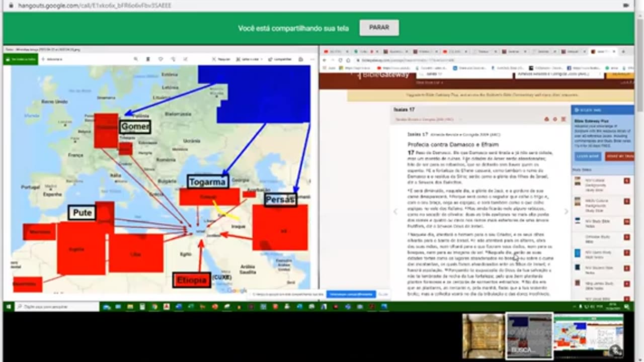This screenshot has height=362, width=644.
Task: Click the print icon in Photos toolbar
Action: click(300, 59)
